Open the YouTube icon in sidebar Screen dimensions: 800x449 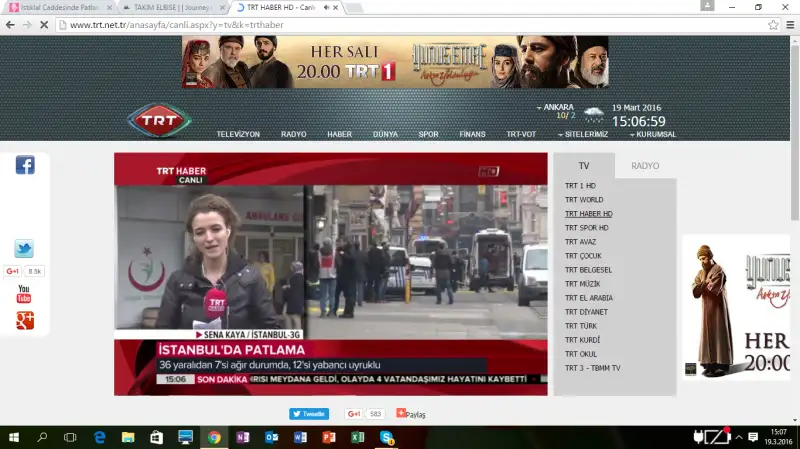[x=24, y=294]
